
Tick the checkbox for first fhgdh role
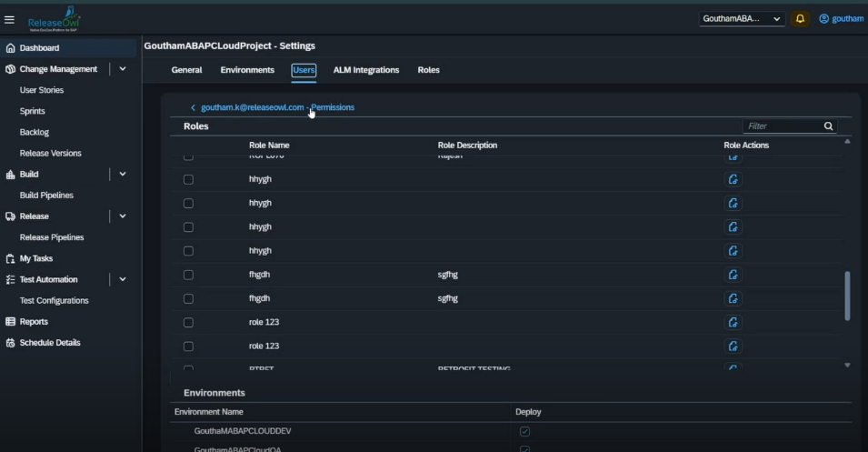tap(188, 275)
